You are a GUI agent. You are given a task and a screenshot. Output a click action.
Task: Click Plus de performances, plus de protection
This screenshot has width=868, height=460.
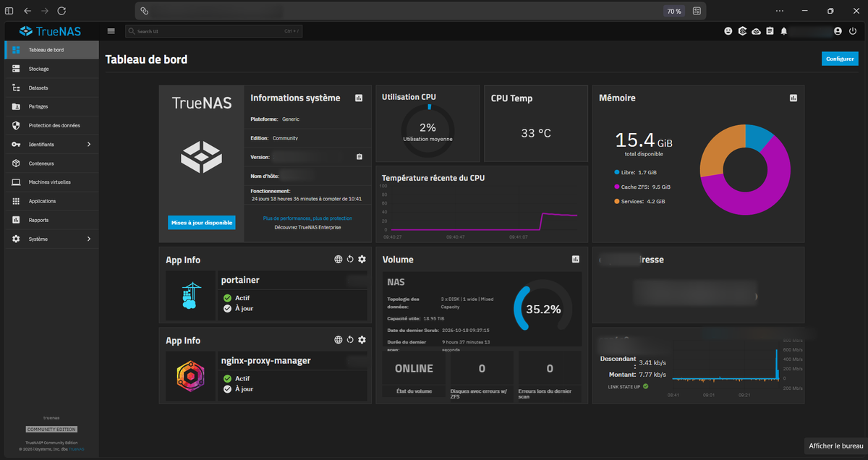pos(307,218)
